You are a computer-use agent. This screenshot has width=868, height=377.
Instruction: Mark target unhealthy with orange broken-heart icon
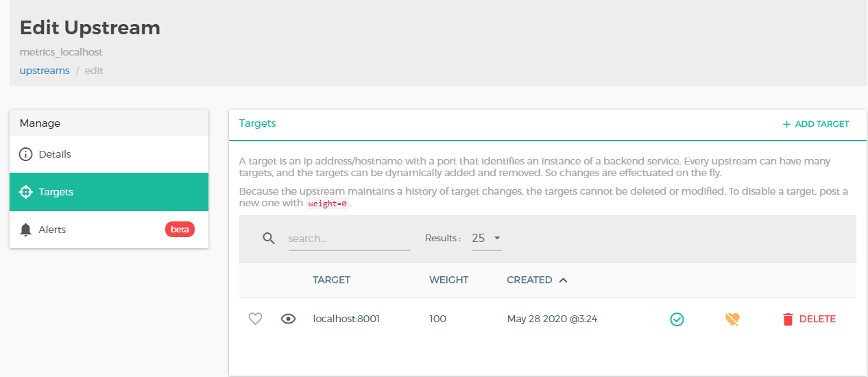[732, 319]
